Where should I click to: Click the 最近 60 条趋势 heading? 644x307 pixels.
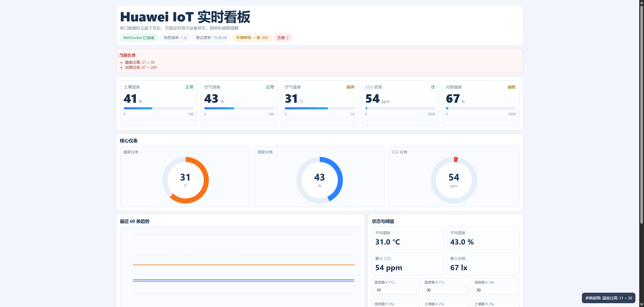pos(135,221)
